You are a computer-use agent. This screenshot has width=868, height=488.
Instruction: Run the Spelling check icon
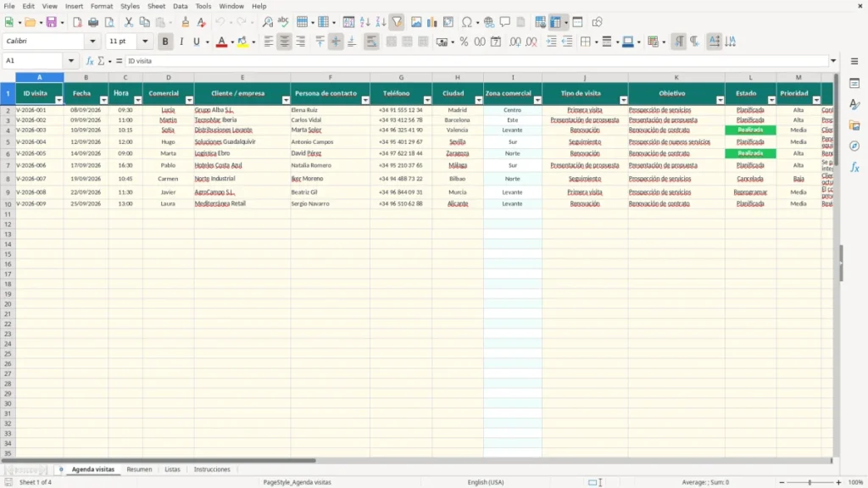tap(283, 22)
